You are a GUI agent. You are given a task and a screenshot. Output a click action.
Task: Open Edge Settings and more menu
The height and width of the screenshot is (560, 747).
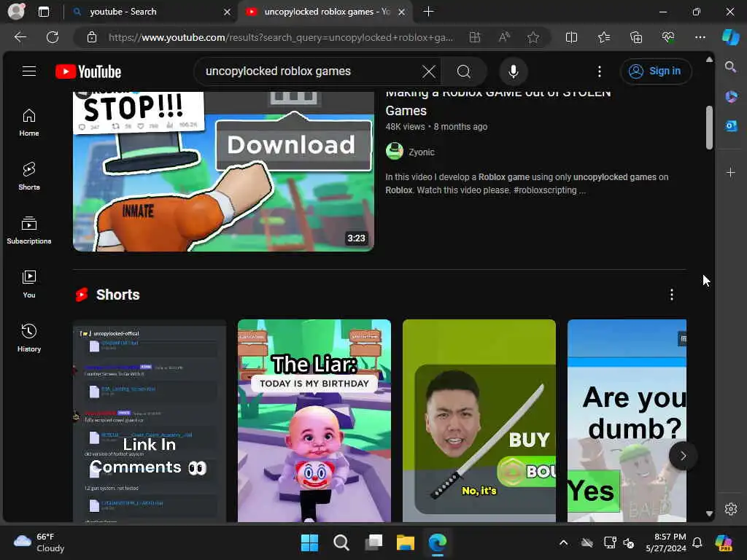click(700, 37)
